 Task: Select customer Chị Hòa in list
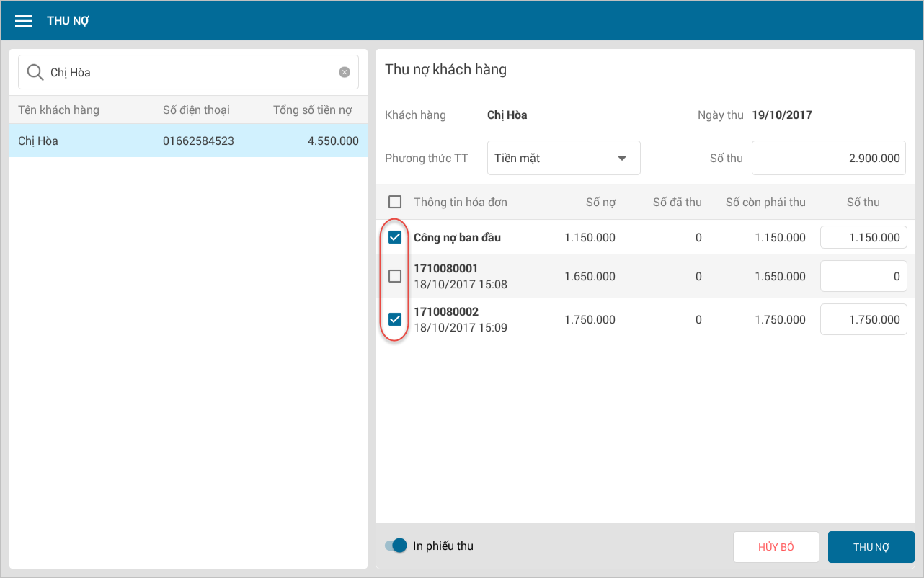188,141
